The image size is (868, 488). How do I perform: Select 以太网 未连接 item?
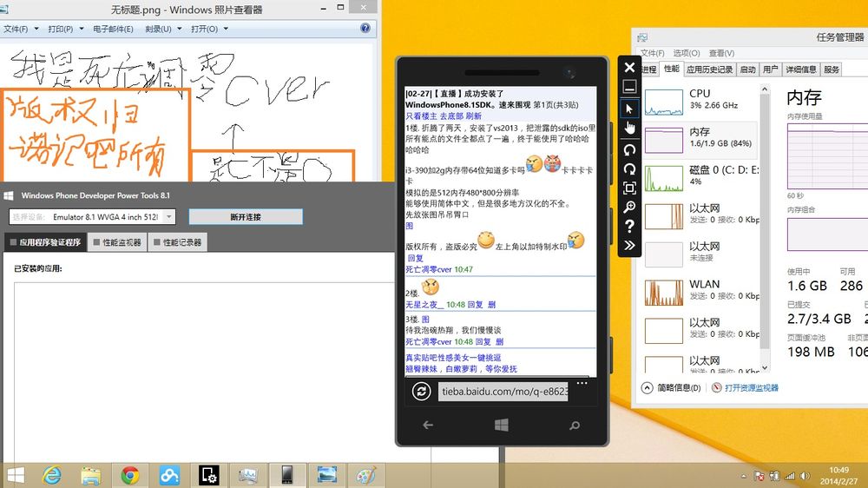700,254
